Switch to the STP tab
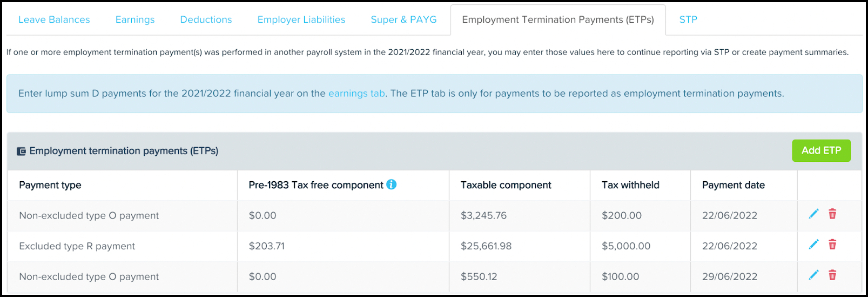868x297 pixels. click(x=688, y=19)
